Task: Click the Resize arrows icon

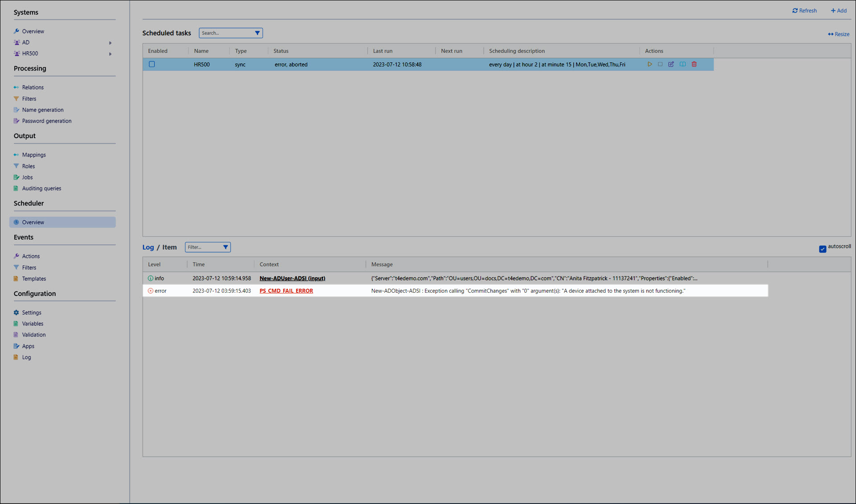Action: (x=831, y=34)
